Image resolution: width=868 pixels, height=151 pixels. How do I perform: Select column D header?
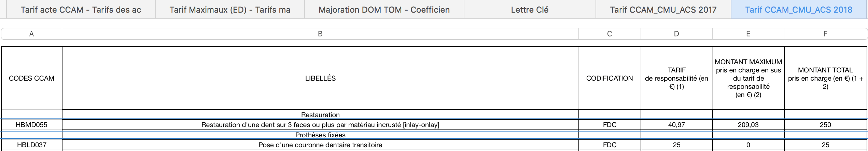[676, 34]
